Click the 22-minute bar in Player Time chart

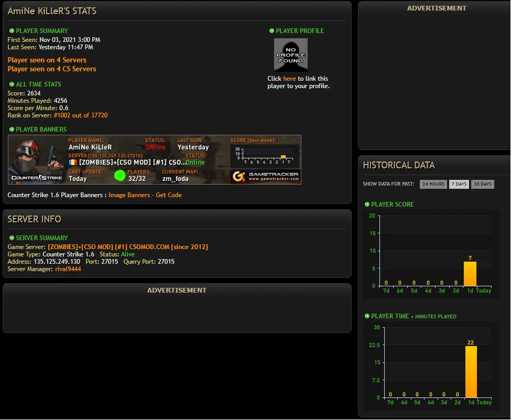[471, 372]
